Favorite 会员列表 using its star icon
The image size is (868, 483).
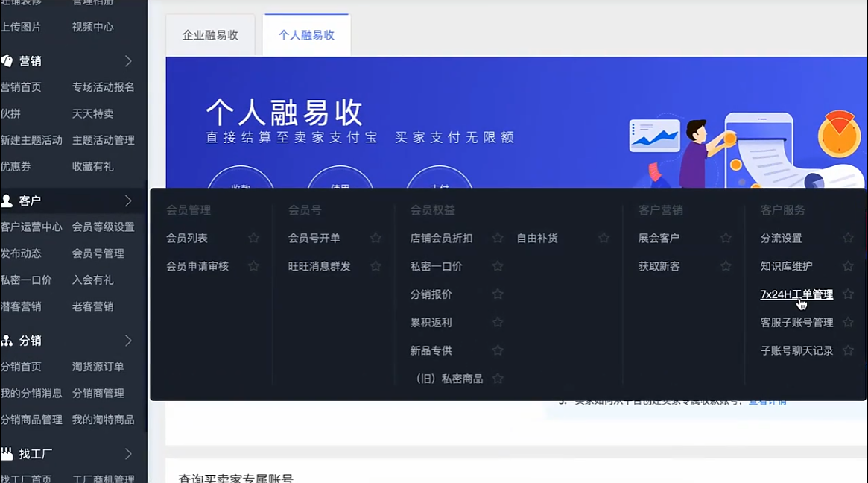[253, 239]
